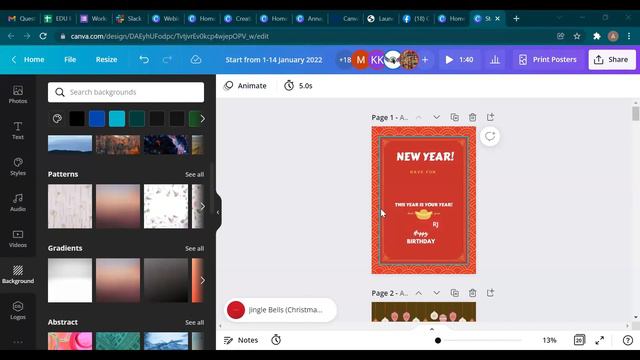Image resolution: width=640 pixels, height=360 pixels.
Task: Click the comment refresh icon beside poster
Action: [x=490, y=136]
